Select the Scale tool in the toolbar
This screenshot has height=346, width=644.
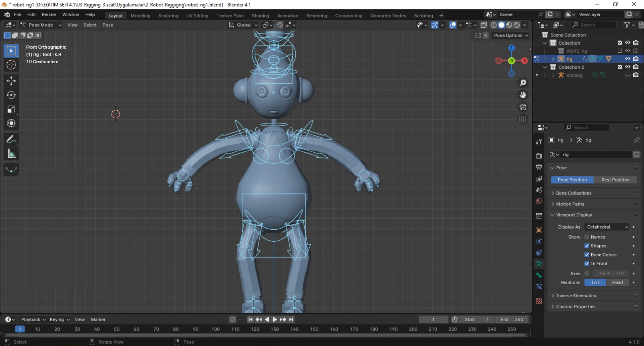pos(11,109)
